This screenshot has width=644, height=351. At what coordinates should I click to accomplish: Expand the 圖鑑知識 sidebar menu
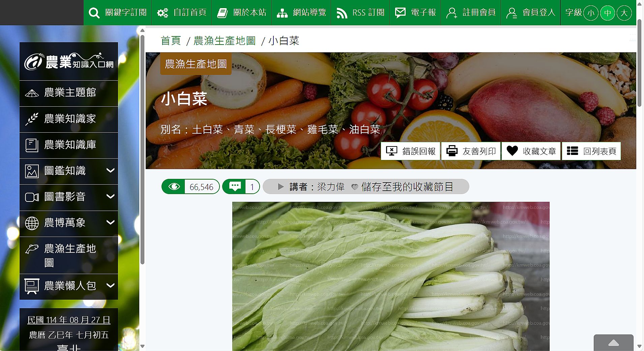point(110,171)
